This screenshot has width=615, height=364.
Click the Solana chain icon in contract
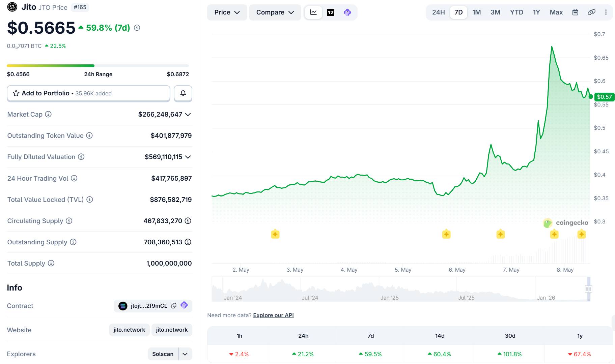[x=123, y=306]
